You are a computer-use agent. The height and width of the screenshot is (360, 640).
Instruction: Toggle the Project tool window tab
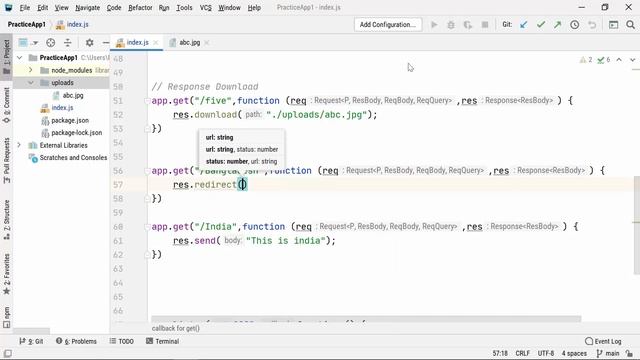tap(7, 57)
